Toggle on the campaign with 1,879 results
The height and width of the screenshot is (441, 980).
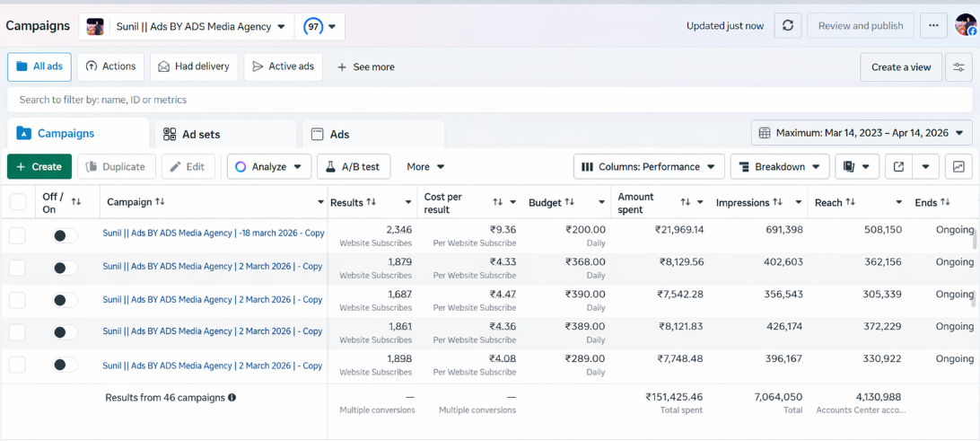pyautogui.click(x=66, y=268)
